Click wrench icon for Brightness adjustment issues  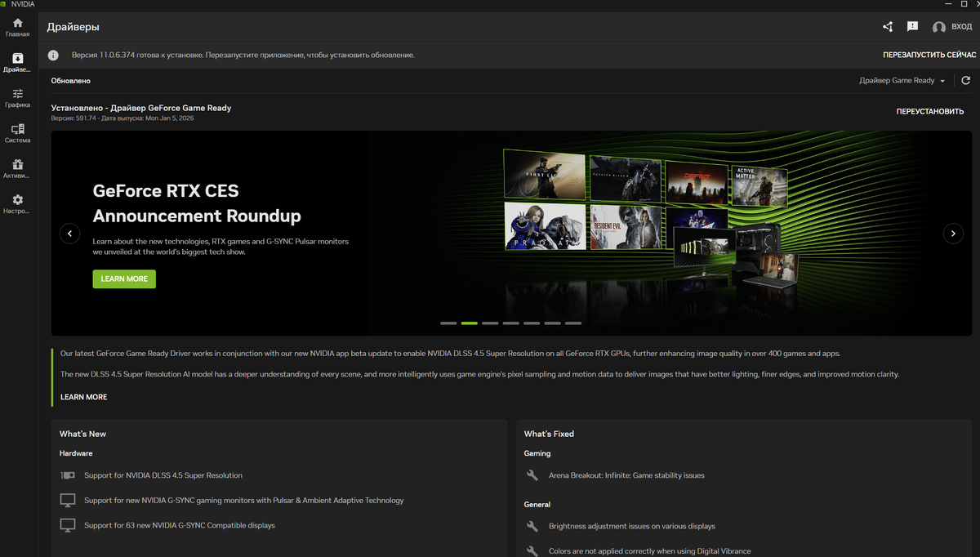pos(532,527)
